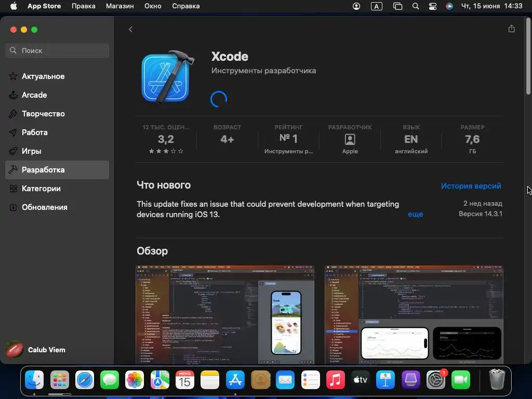The image size is (532, 399).
Task: Click the № 1 ranking value
Action: pos(288,138)
